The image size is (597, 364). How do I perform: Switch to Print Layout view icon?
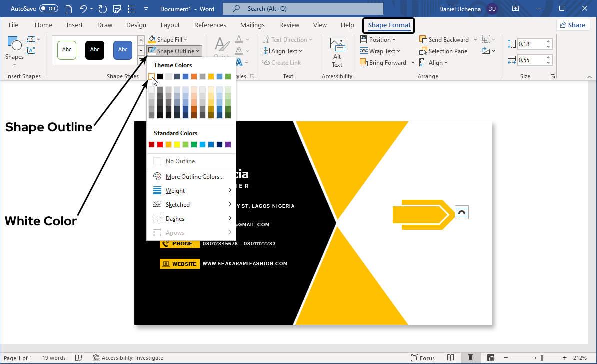pos(470,358)
